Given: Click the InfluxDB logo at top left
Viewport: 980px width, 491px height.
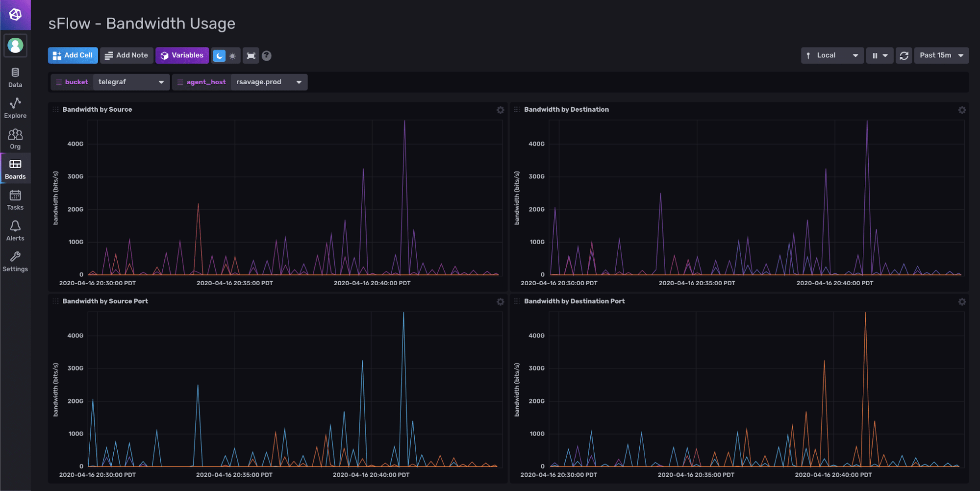Looking at the screenshot, I should coord(15,15).
